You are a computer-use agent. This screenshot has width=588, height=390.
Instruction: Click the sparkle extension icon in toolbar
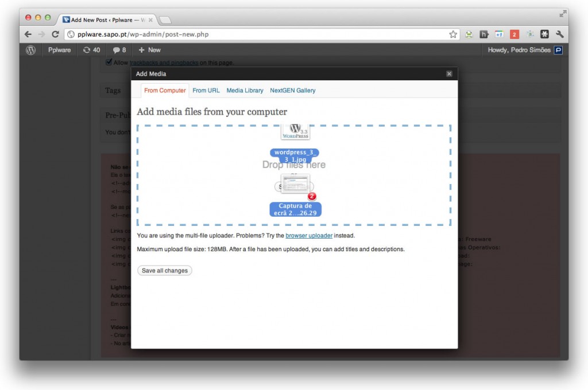[x=529, y=34]
